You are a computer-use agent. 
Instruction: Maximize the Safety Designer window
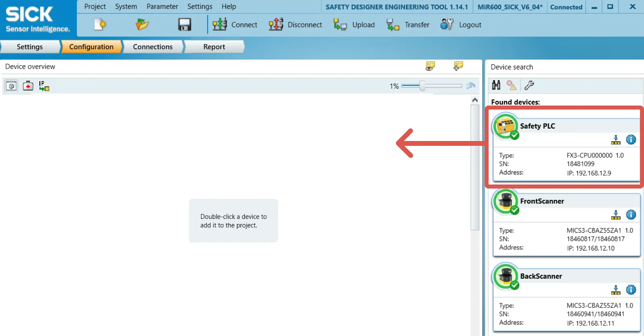click(610, 7)
